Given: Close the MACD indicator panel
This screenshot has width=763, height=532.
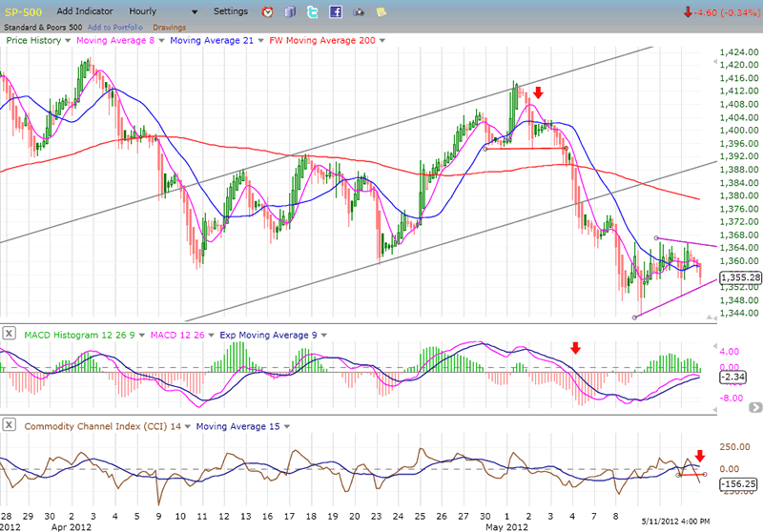Looking at the screenshot, I should (9, 334).
